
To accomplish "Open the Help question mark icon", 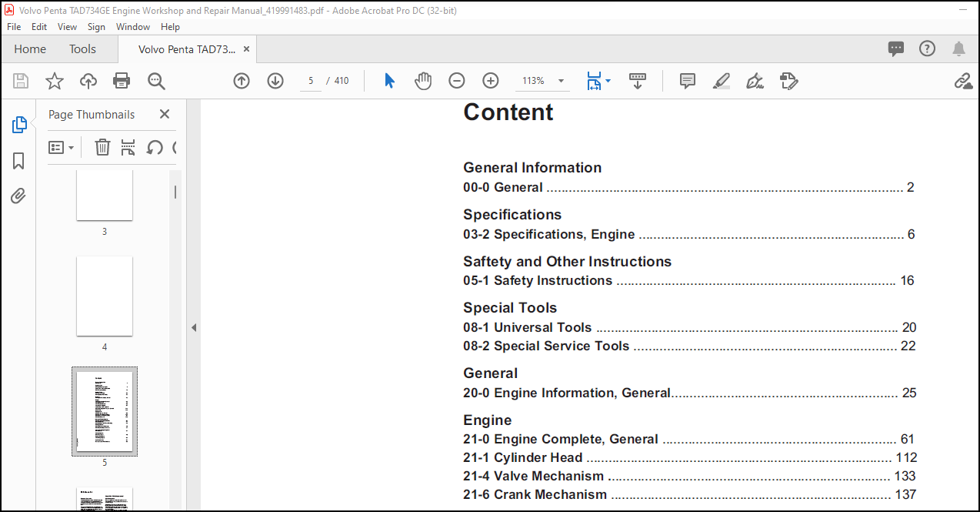I will pyautogui.click(x=928, y=49).
